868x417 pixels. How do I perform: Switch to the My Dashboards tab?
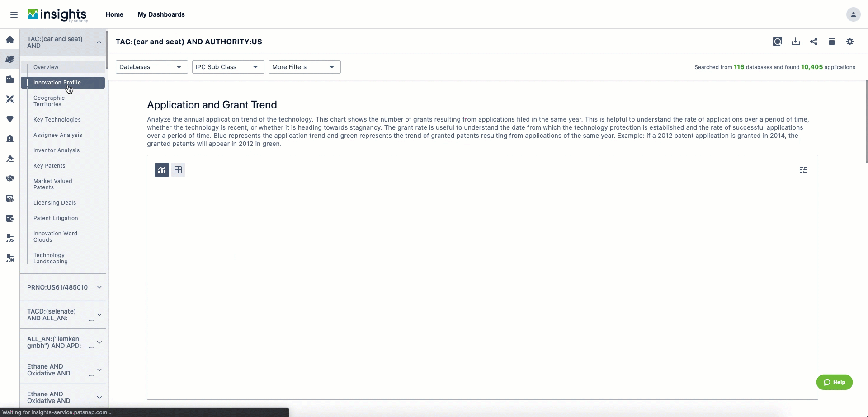click(161, 14)
